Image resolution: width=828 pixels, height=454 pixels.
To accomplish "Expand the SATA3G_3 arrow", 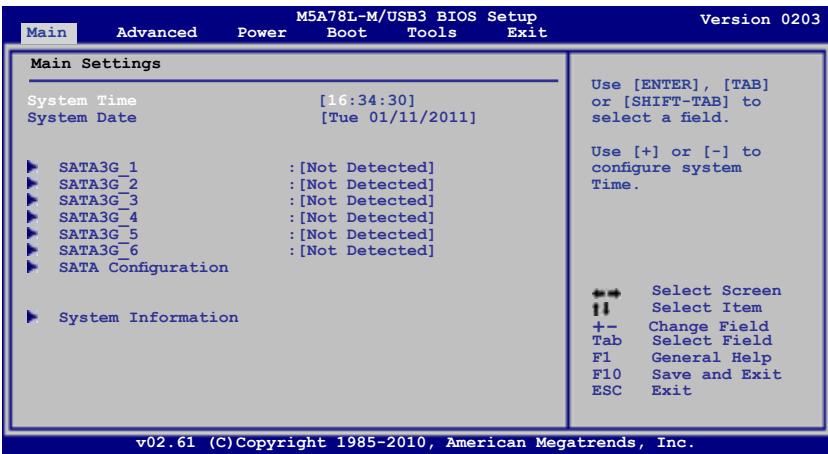I will tap(33, 201).
